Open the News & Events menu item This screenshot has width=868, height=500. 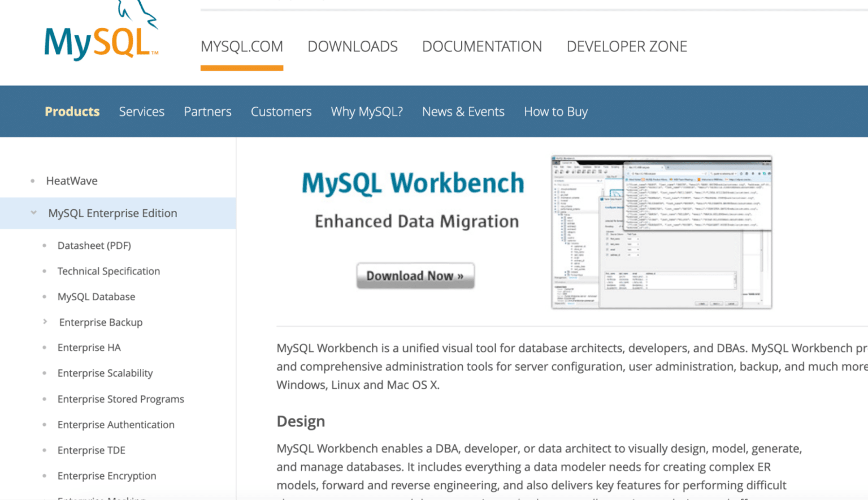pyautogui.click(x=463, y=111)
